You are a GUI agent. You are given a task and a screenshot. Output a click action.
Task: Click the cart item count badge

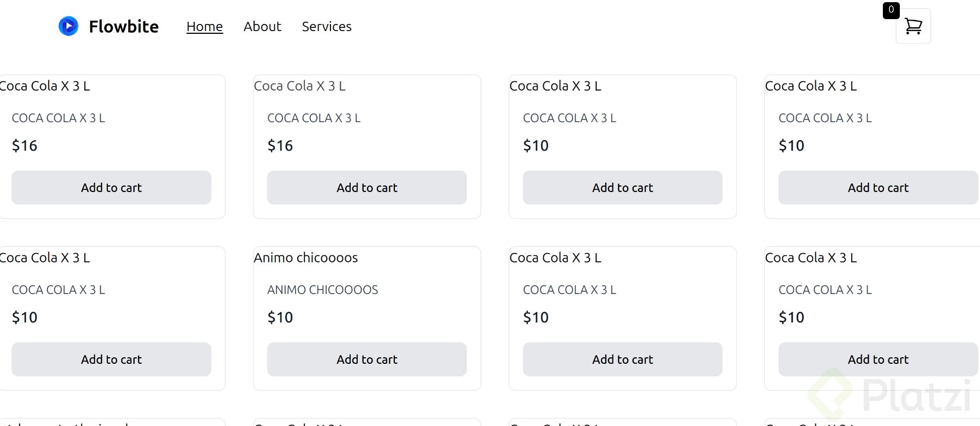click(891, 10)
